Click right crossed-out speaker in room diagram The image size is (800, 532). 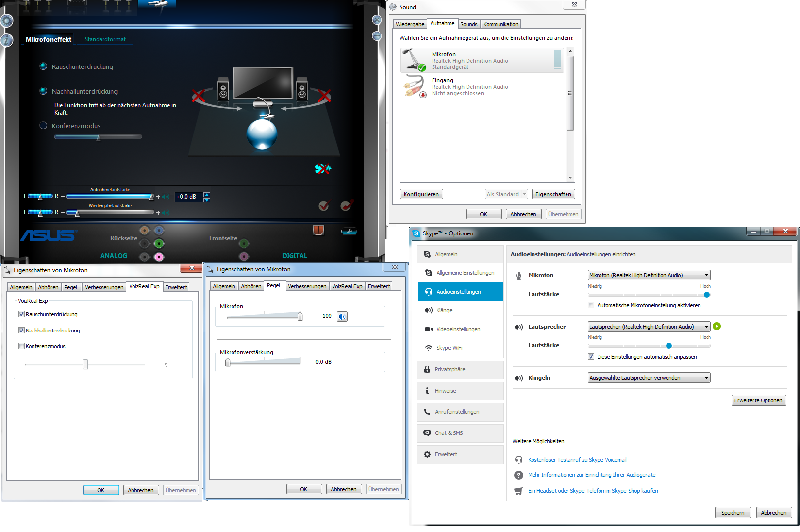(324, 96)
